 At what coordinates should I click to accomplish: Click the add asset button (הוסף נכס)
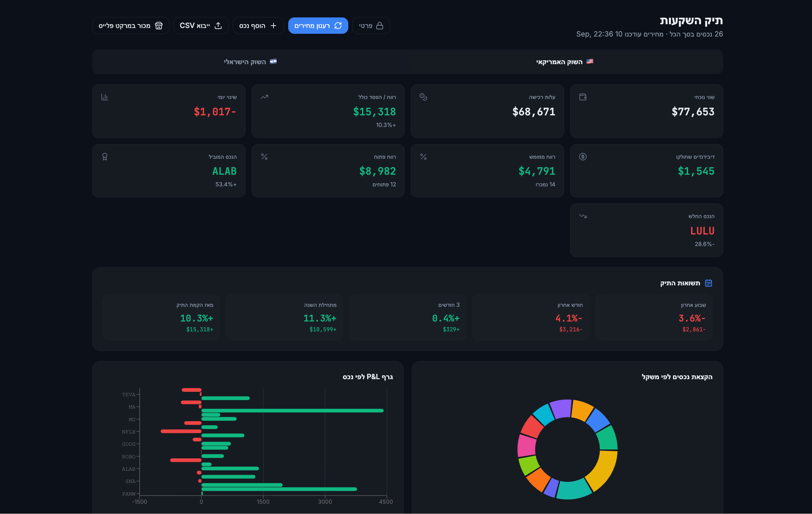pyautogui.click(x=258, y=26)
